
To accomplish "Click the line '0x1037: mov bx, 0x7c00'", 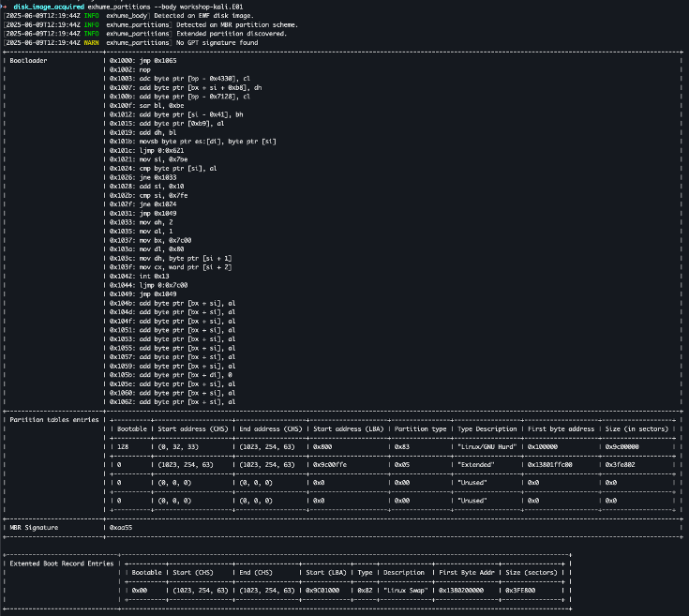I will (x=150, y=240).
